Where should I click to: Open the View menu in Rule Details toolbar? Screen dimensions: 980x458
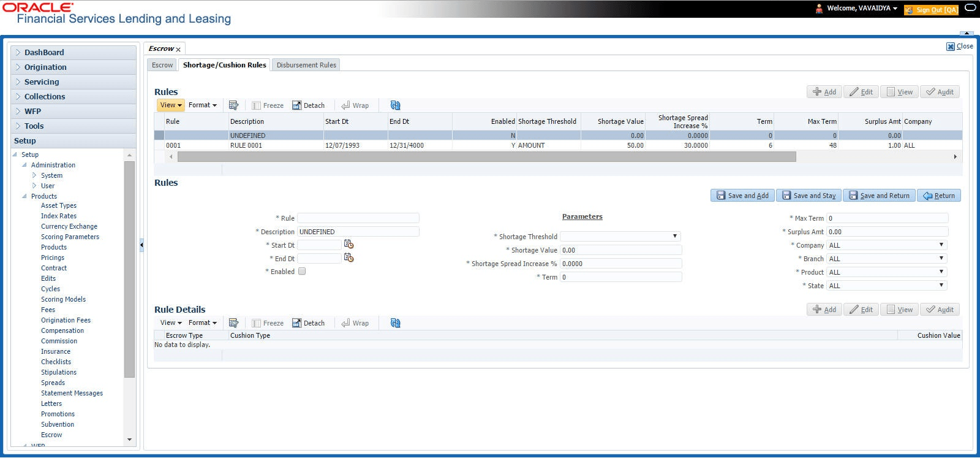[170, 323]
